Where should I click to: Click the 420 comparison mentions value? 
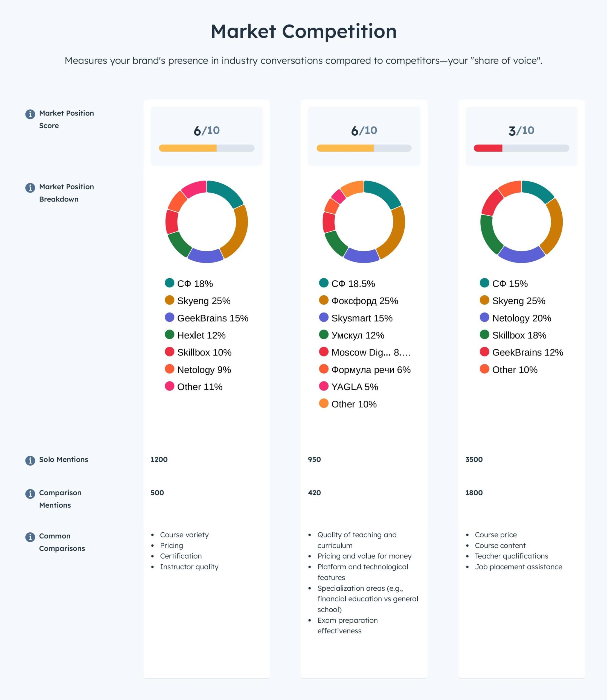[314, 493]
